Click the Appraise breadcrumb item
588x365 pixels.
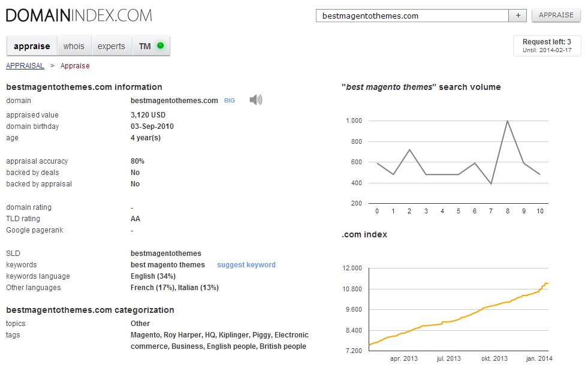[x=75, y=66]
